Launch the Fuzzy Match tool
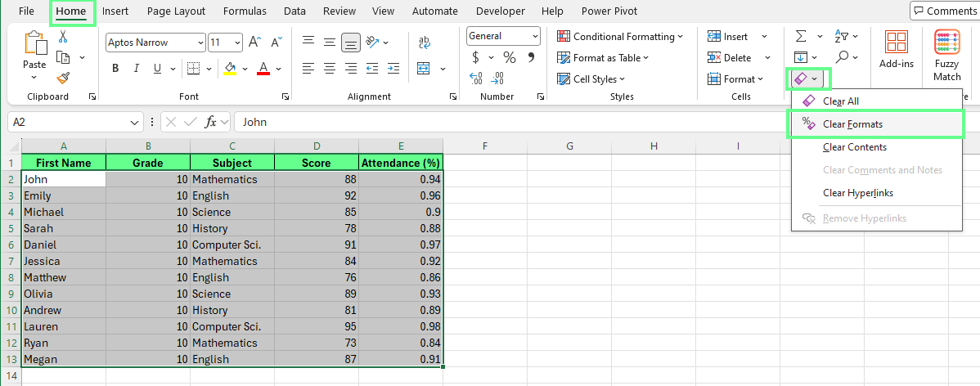Viewport: 980px width, 386px height. click(x=947, y=56)
